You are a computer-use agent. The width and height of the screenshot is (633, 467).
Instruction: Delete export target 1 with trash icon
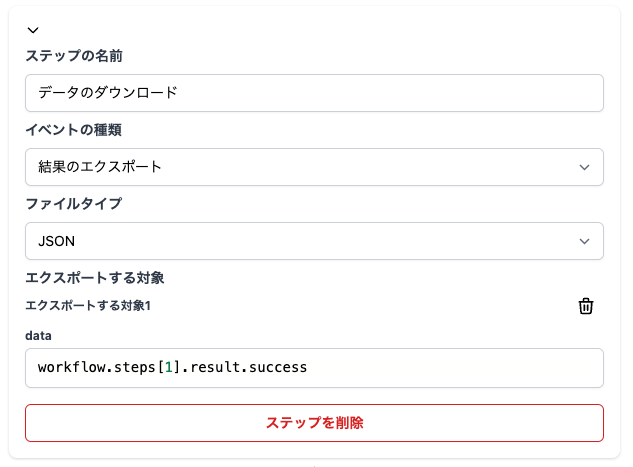(585, 306)
